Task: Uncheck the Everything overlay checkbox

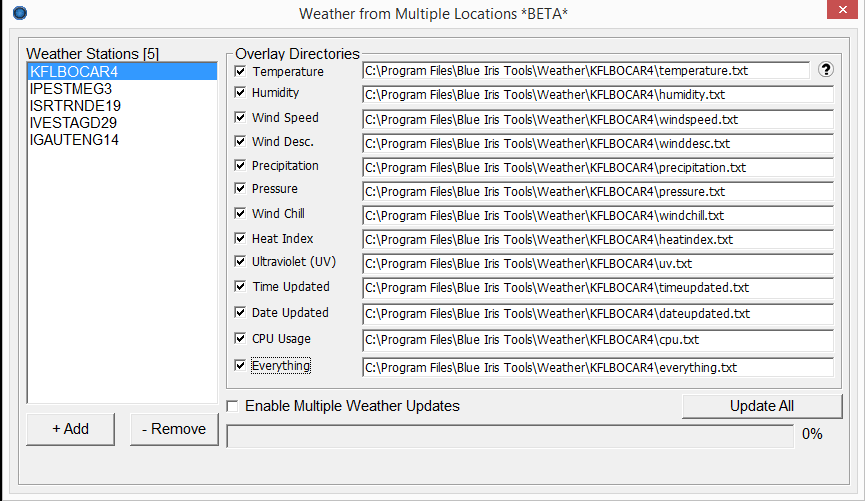Action: tap(240, 365)
